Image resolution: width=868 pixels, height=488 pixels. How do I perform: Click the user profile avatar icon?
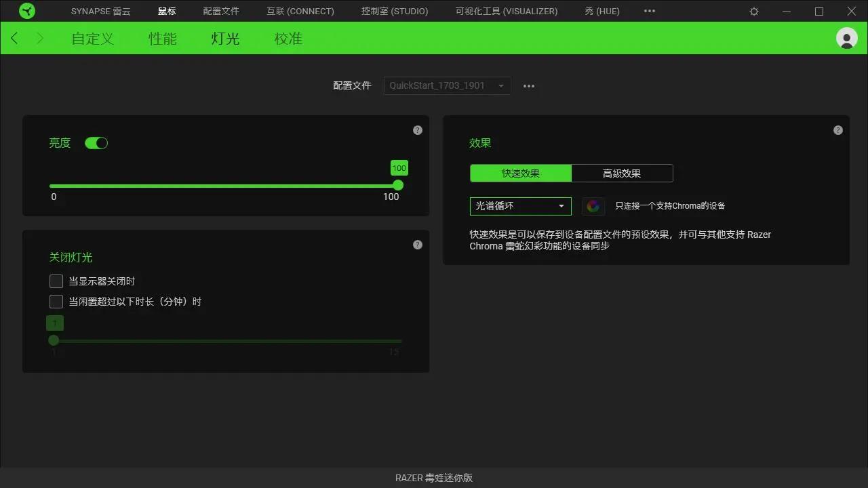click(846, 38)
